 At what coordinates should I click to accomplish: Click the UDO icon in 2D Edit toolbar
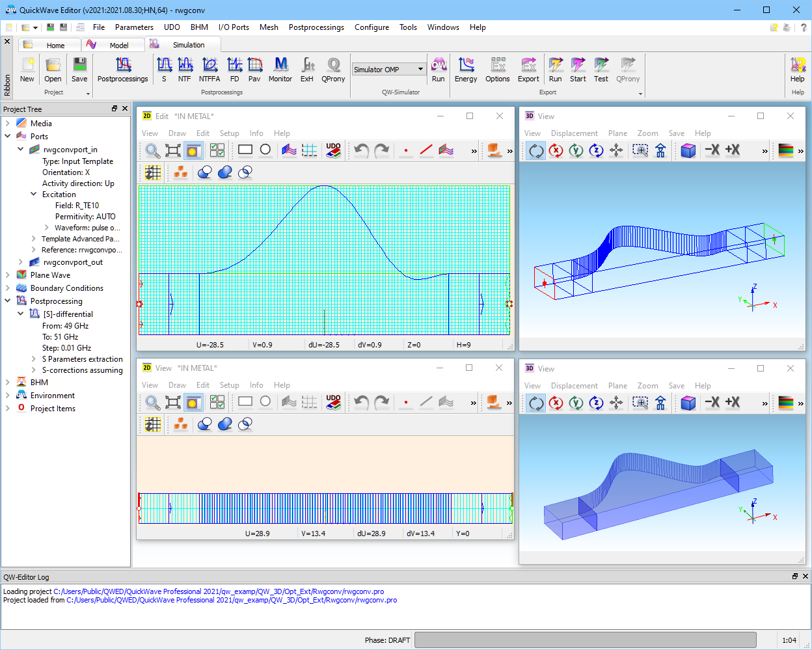[x=333, y=150]
